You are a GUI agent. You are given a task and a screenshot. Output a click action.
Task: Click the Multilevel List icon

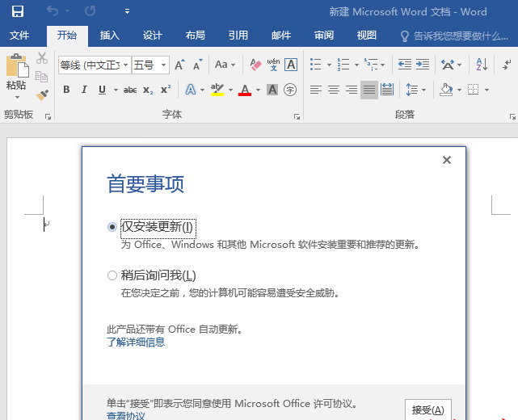pyautogui.click(x=371, y=65)
